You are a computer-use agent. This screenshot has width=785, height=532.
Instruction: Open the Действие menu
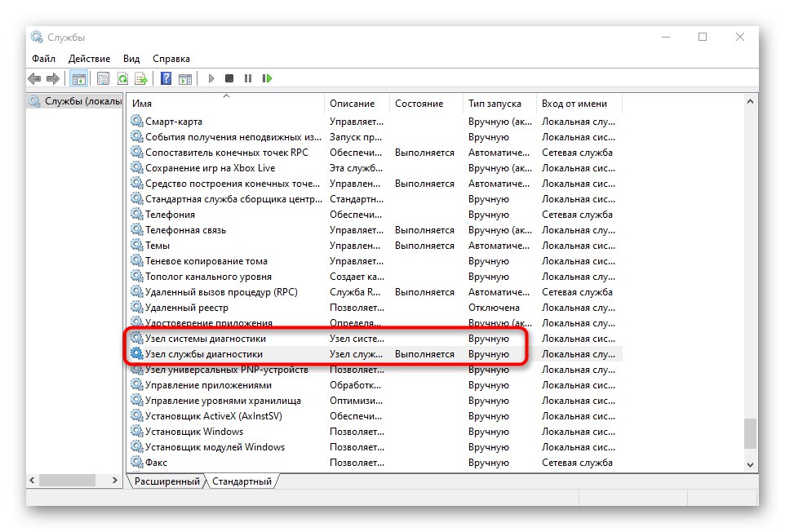pos(89,59)
